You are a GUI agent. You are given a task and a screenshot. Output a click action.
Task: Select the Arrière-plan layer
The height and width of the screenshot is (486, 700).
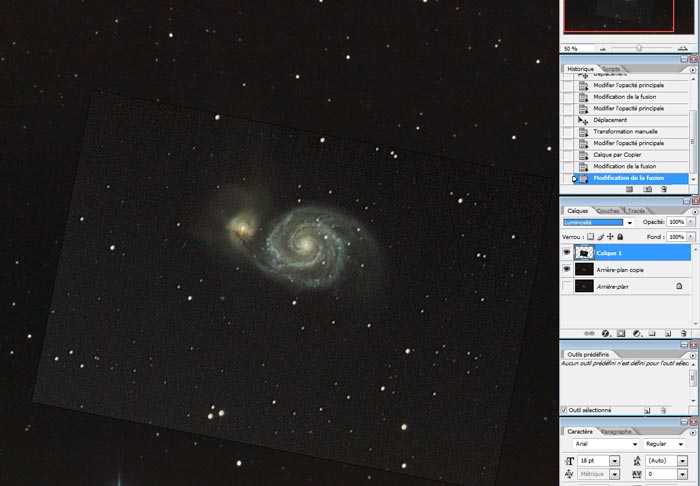point(632,287)
